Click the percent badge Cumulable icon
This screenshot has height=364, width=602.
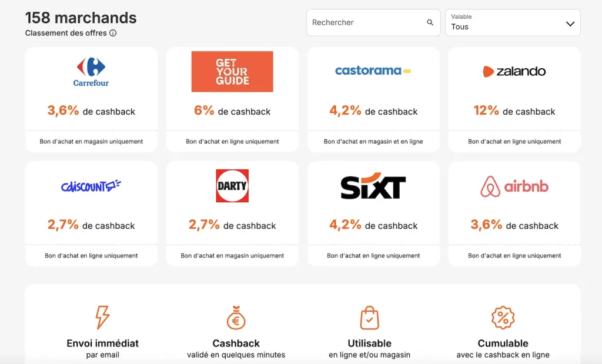click(x=503, y=318)
